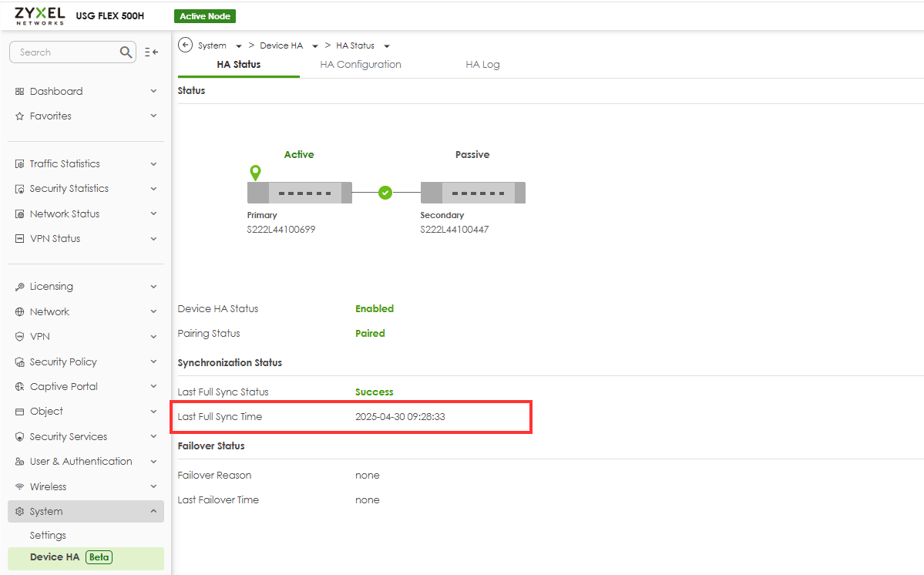Click the green location pin on Active device
This screenshot has height=575, width=924.
click(x=255, y=173)
